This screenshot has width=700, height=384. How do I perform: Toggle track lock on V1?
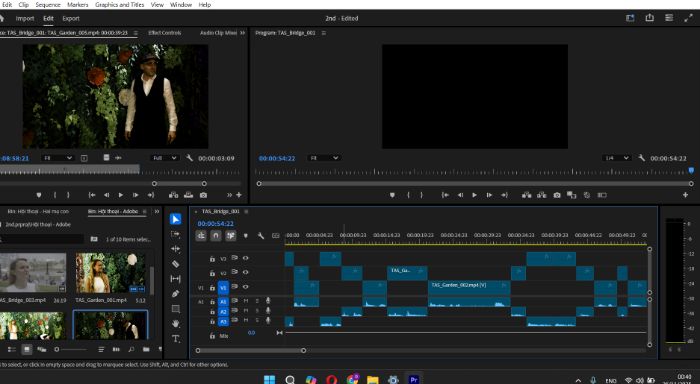click(212, 288)
